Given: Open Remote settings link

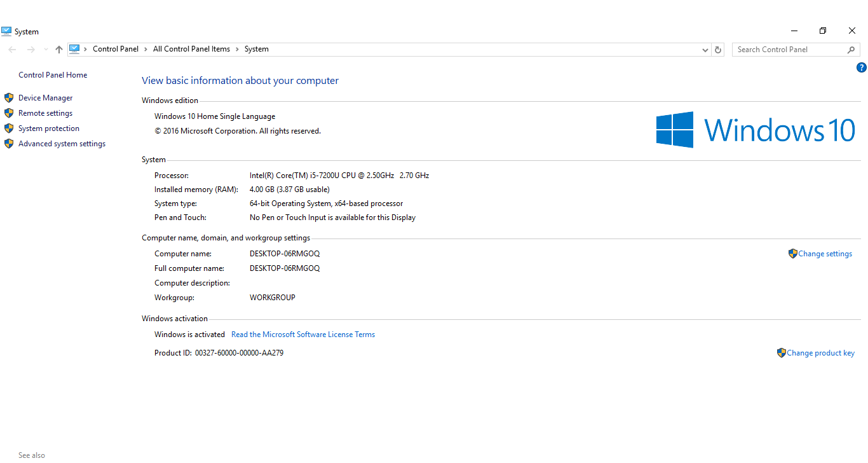Looking at the screenshot, I should click(45, 113).
